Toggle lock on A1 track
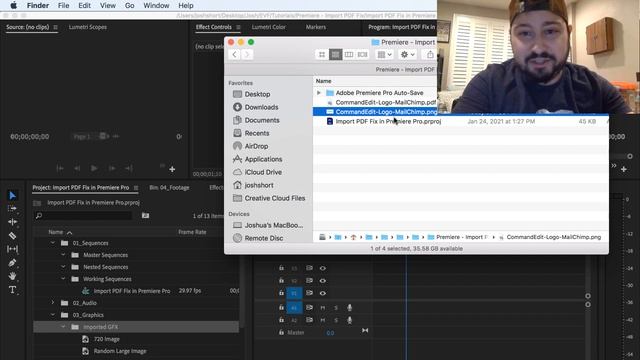The width and height of the screenshot is (640, 360). (281, 307)
